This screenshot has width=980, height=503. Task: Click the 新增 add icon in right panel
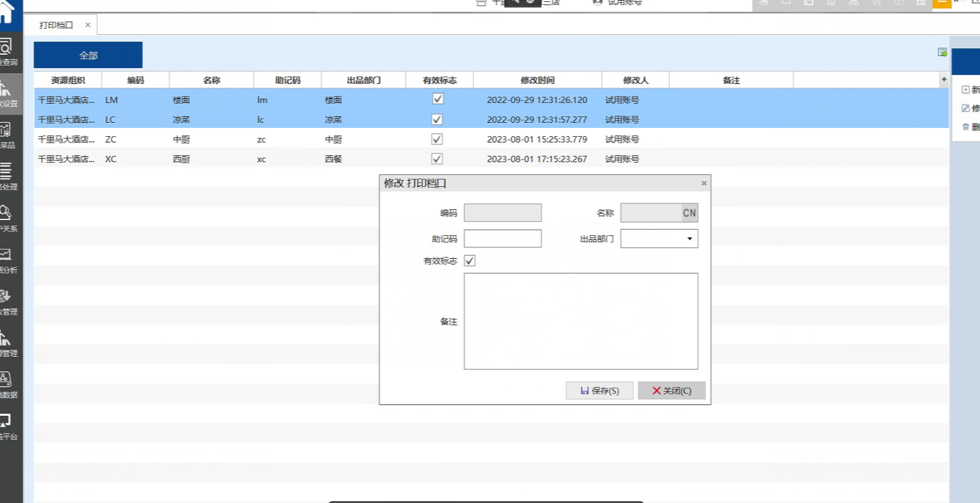click(965, 90)
